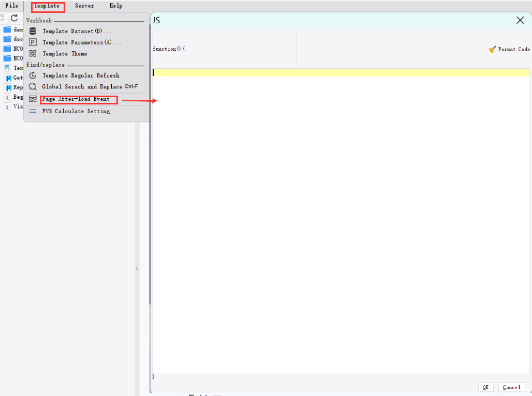Open the Template menu

(x=48, y=6)
